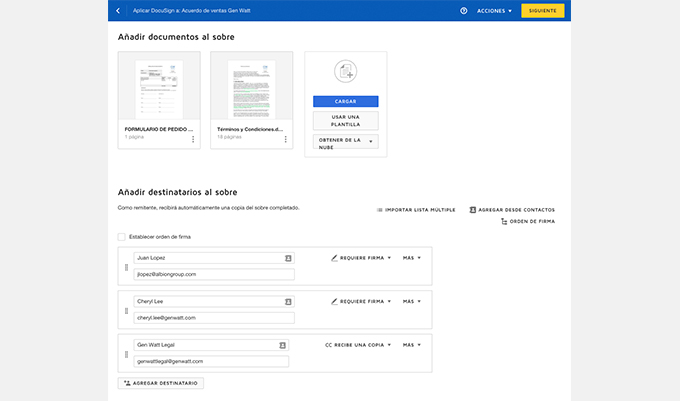Click the CARGAR upload button
Image resolution: width=680 pixels, height=401 pixels.
pos(345,101)
